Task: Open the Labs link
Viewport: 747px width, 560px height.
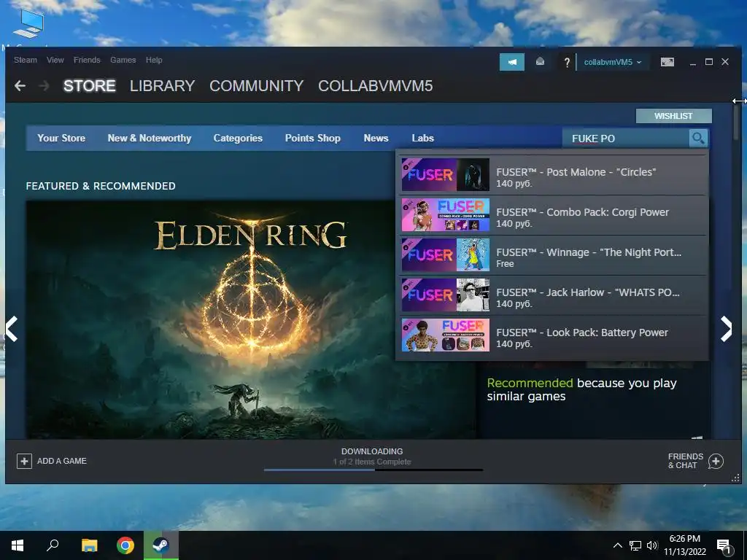Action: click(x=422, y=138)
